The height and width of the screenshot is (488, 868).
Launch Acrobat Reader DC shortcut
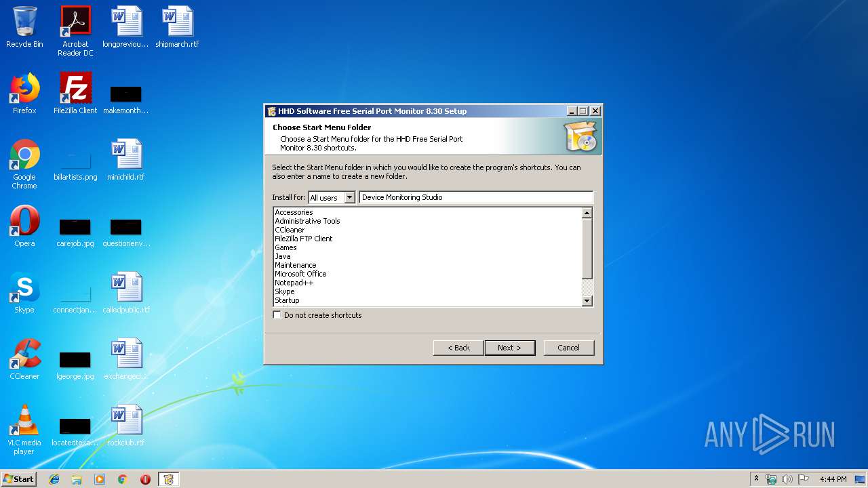75,31
